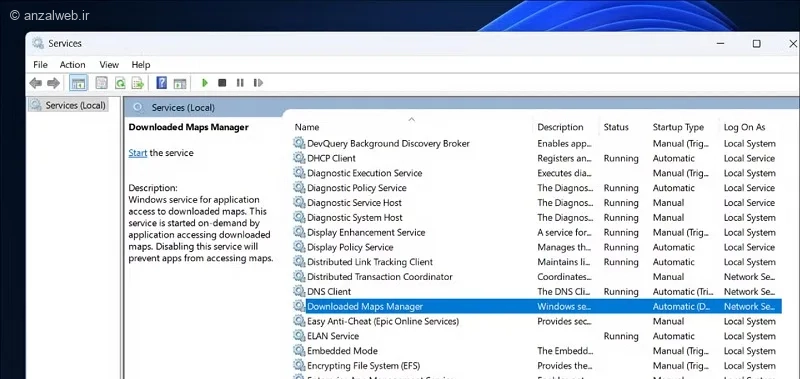Click the gear icon beside Embedded Mode
This screenshot has height=379, width=800.
click(x=299, y=350)
